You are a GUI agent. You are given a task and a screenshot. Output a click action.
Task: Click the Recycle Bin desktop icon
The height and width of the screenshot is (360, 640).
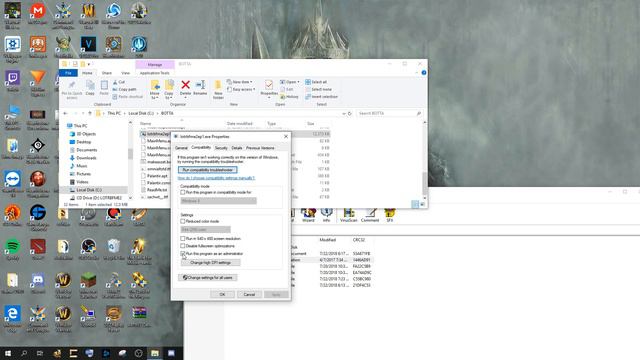tap(113, 247)
